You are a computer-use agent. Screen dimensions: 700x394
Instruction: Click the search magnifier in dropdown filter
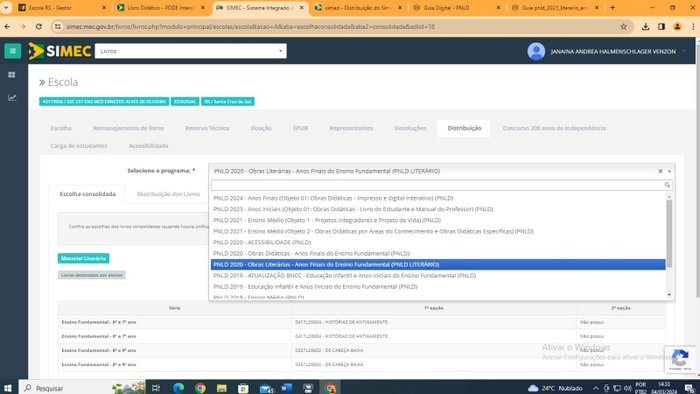[667, 185]
